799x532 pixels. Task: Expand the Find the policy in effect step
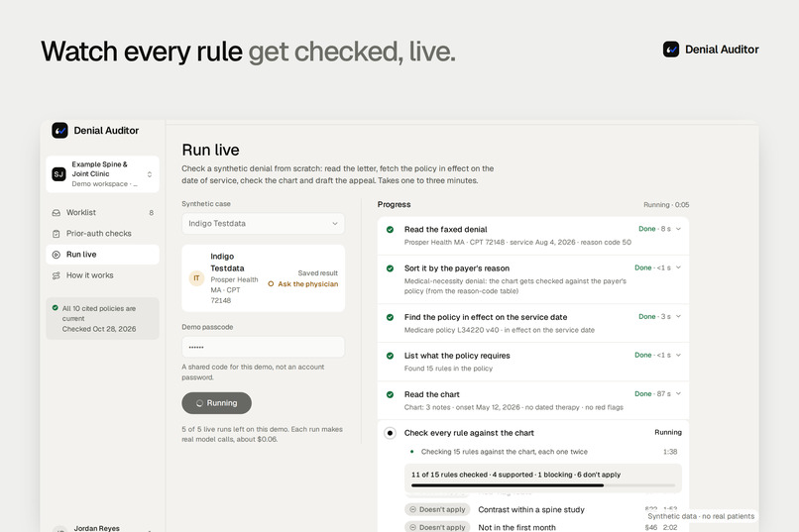678,317
